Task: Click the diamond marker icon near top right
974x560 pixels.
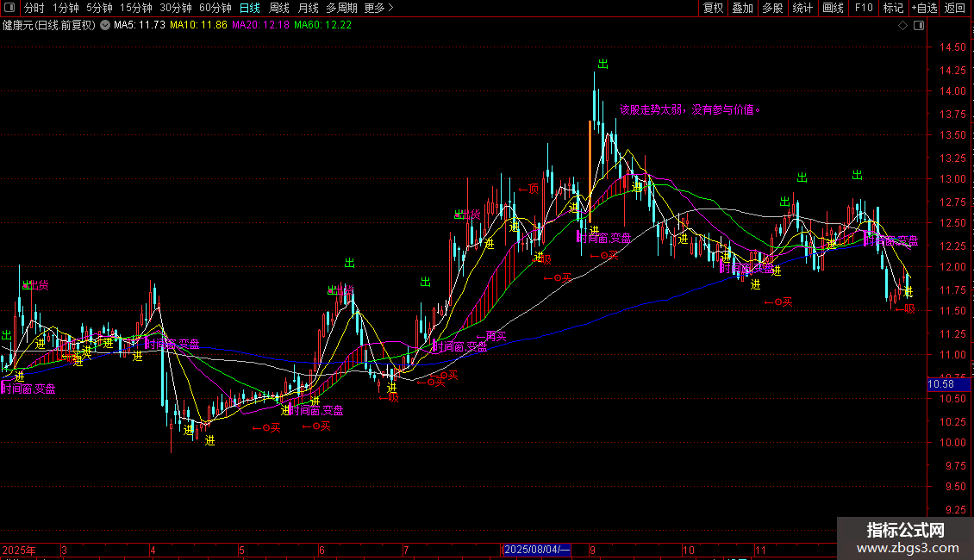Action: [903, 26]
